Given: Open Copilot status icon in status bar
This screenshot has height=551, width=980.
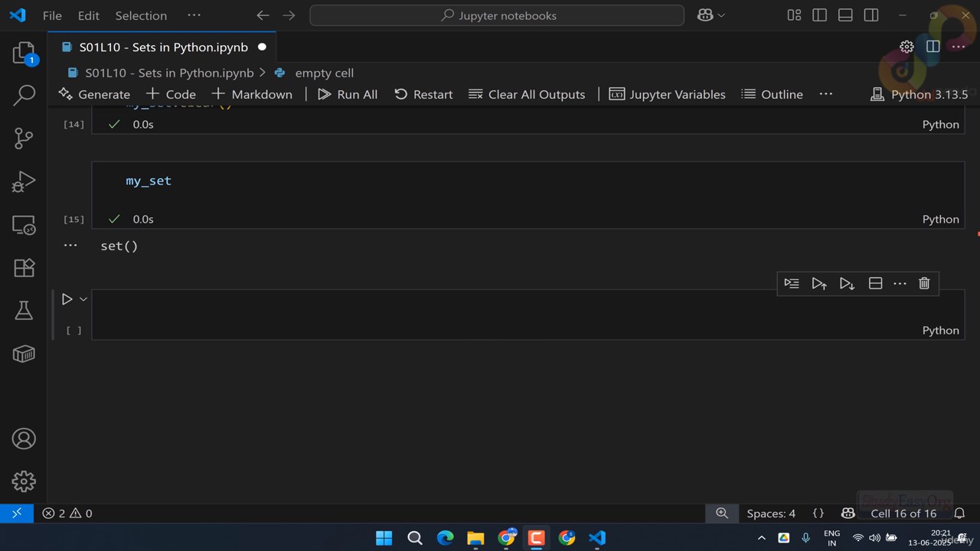Looking at the screenshot, I should pyautogui.click(x=848, y=514).
